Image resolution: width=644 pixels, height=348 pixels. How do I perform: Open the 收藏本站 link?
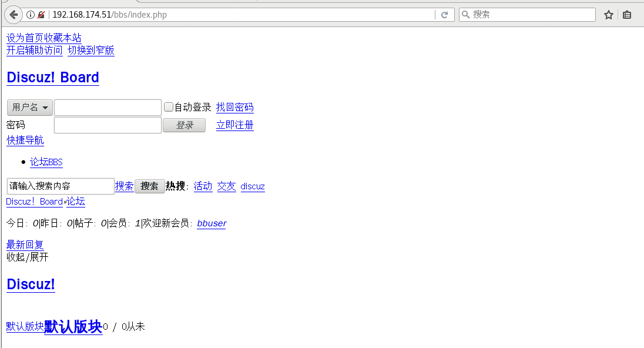point(63,38)
